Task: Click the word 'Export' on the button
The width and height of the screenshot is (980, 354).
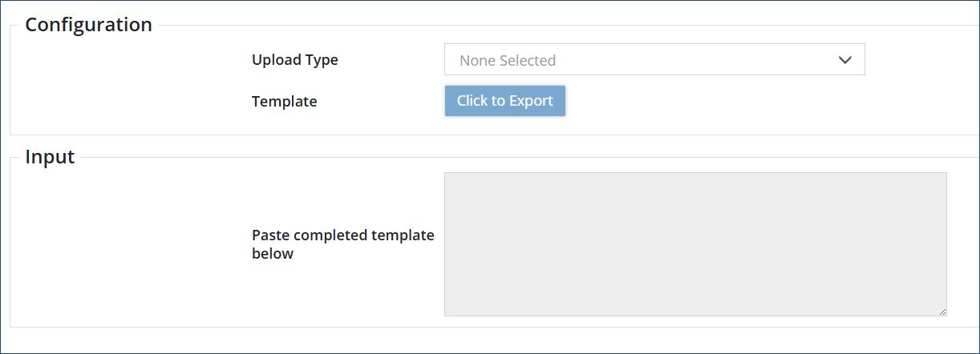Action: click(x=529, y=101)
